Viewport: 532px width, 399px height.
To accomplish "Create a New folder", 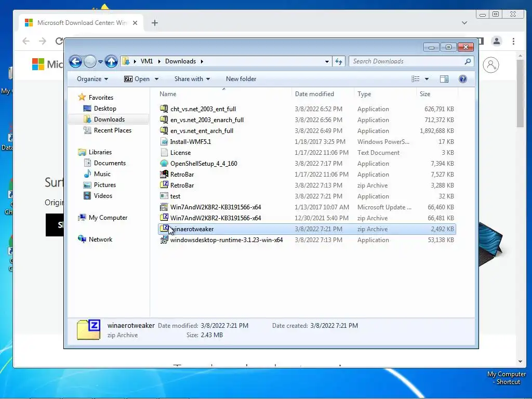I will click(241, 79).
